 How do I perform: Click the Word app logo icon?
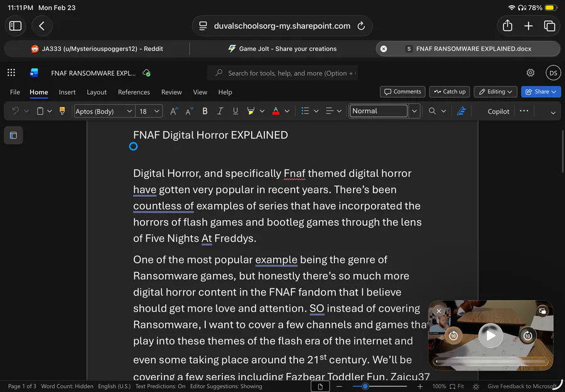(34, 73)
